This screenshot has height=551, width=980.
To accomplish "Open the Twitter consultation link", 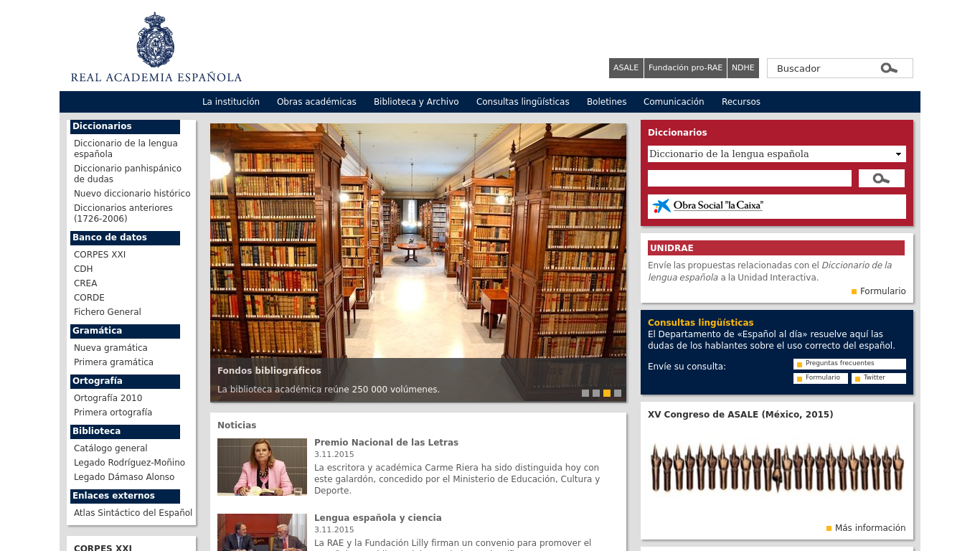I will click(874, 378).
